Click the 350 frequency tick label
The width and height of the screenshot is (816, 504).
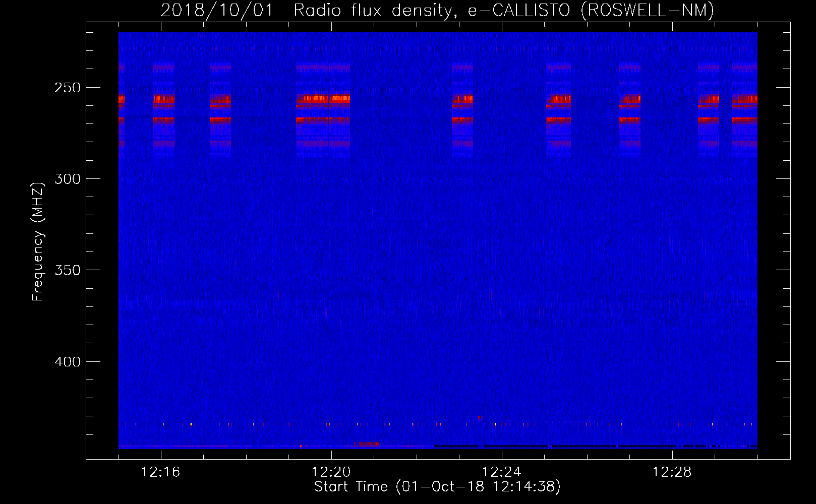pyautogui.click(x=68, y=270)
